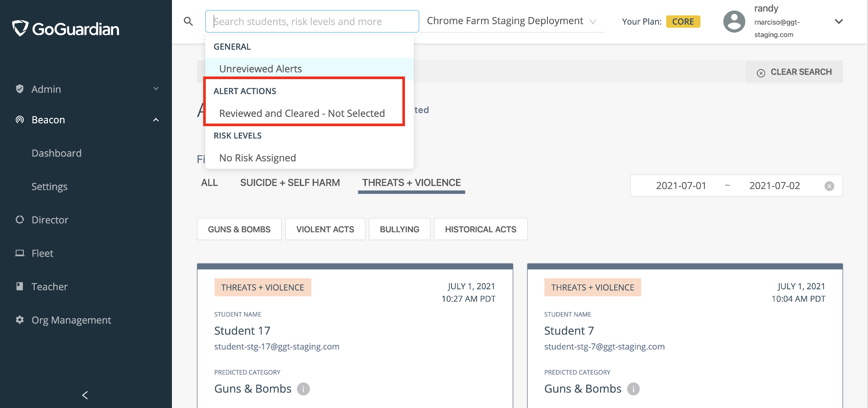
Task: Click the Fleet laptop icon
Action: [x=19, y=253]
